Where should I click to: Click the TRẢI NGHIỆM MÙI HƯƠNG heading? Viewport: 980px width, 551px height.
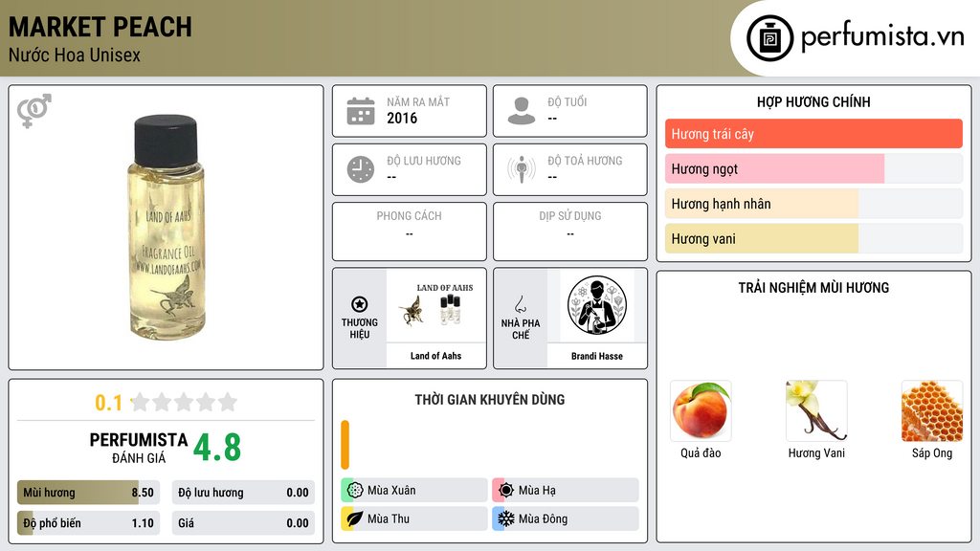pos(813,288)
